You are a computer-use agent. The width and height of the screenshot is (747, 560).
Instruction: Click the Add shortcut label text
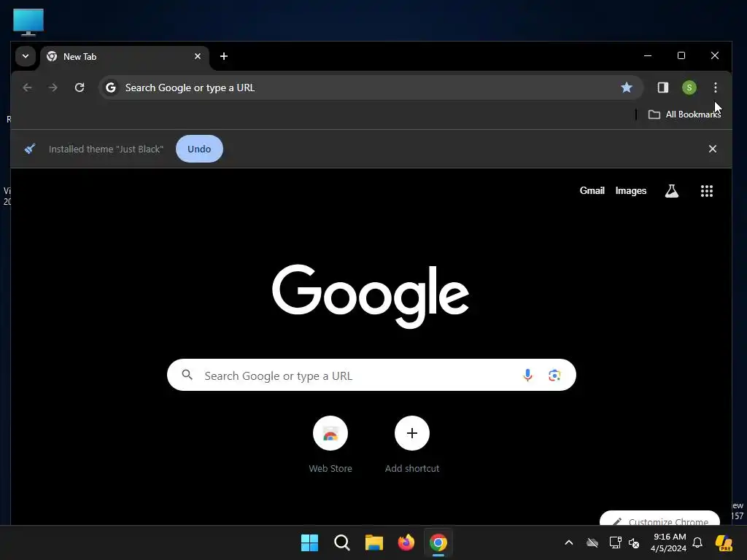tap(412, 469)
